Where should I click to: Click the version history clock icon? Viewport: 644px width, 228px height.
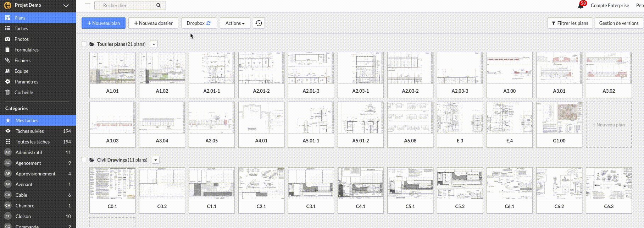pos(259,23)
